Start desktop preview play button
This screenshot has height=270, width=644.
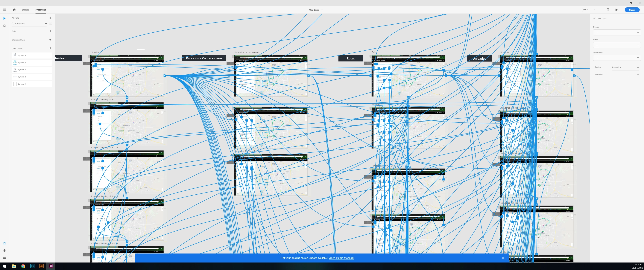[616, 10]
